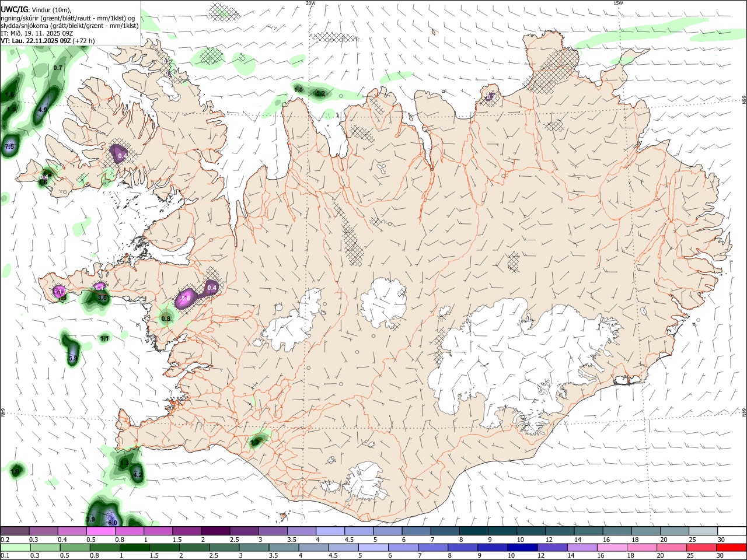Pick the pale green 0.1–0.3 rain legend swatch
Image resolution: width=747 pixels, height=560 pixels.
tap(15, 547)
